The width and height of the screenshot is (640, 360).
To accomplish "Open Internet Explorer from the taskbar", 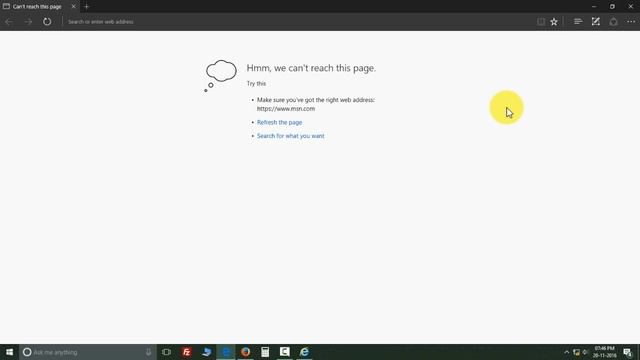I will point(304,352).
